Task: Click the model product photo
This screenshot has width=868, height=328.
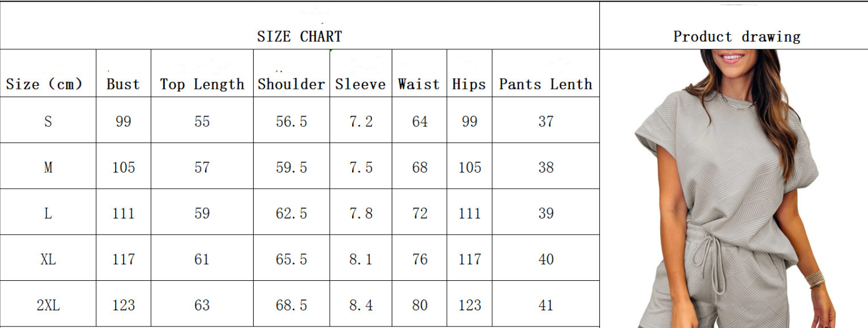Action: [x=734, y=189]
